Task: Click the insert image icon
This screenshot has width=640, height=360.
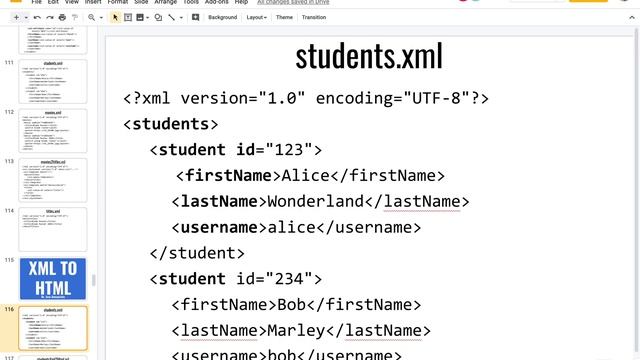Action: (x=140, y=18)
